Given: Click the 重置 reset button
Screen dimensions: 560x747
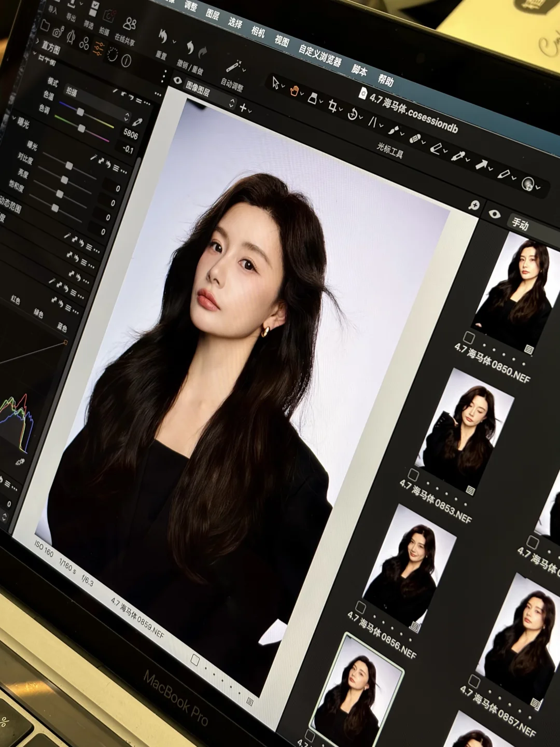Looking at the screenshot, I should tap(163, 36).
